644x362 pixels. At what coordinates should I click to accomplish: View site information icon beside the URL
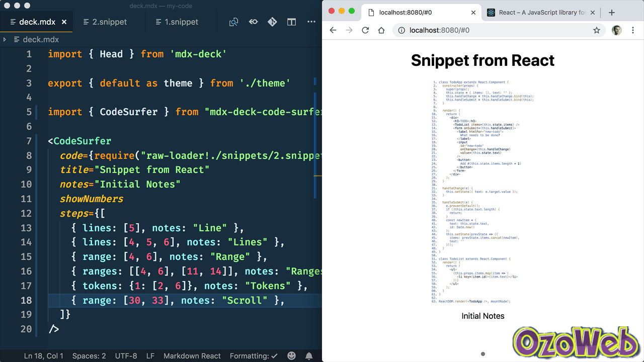click(401, 30)
